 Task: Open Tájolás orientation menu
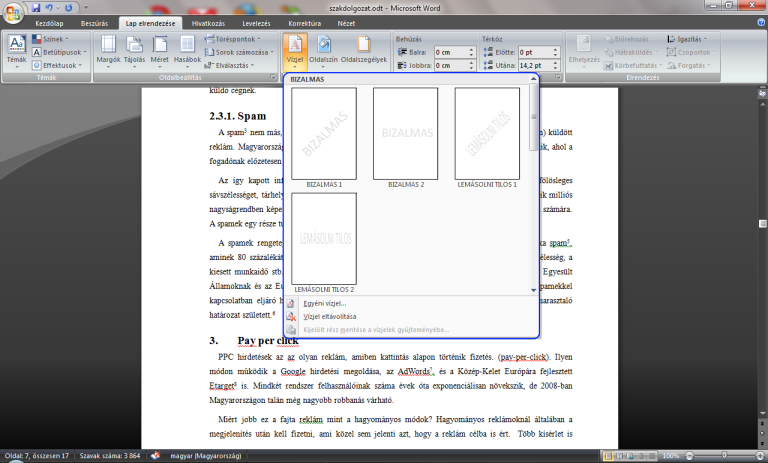click(x=134, y=51)
